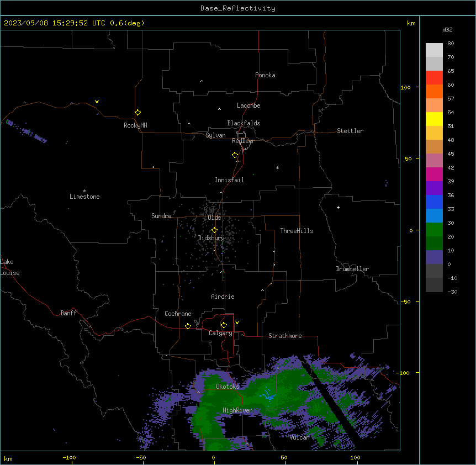Click the yellow diamond marker south of RedDeer
Screen dimensions: 476x465
[x=235, y=155]
